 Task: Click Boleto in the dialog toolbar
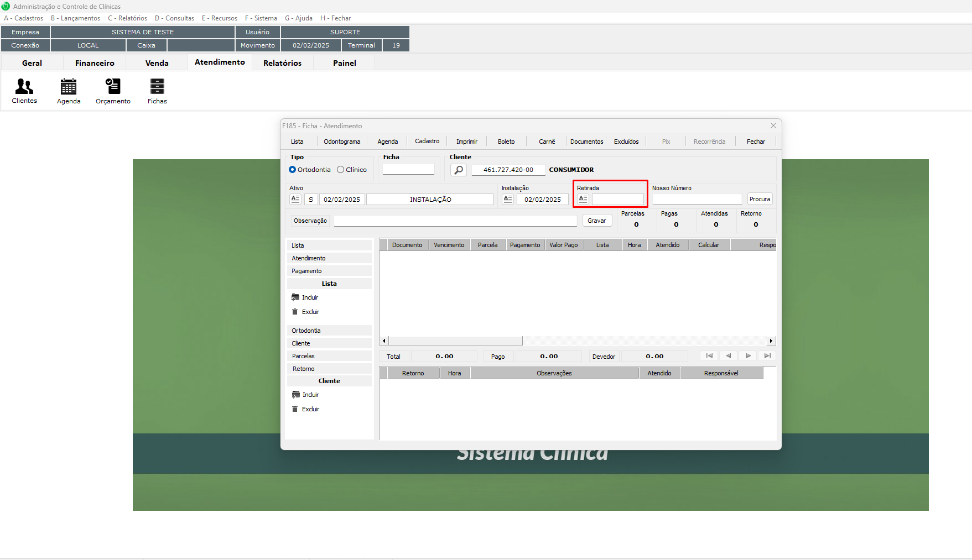pos(506,142)
